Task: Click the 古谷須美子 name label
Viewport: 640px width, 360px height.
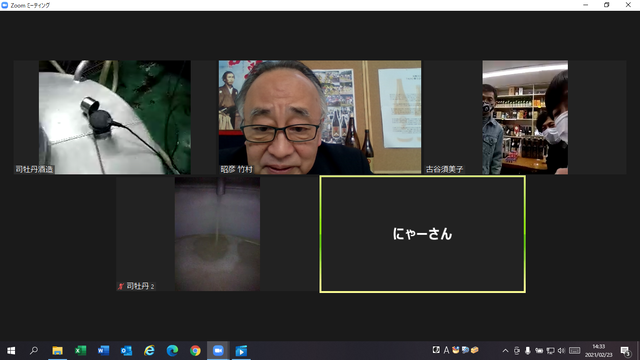Action: [444, 169]
